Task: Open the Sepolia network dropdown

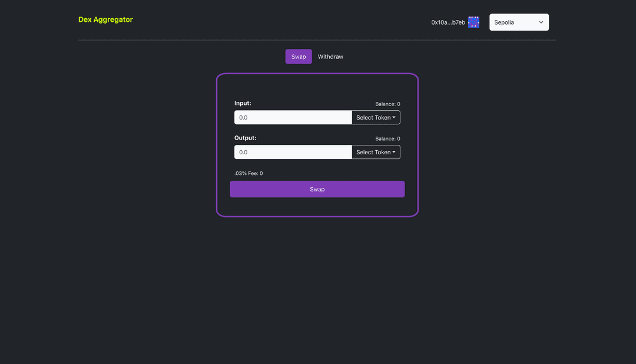Action: tap(519, 22)
